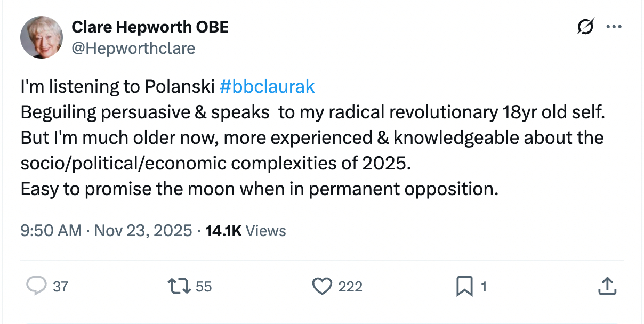View the 14.1K Views analytics
644x324 pixels.
click(x=246, y=231)
